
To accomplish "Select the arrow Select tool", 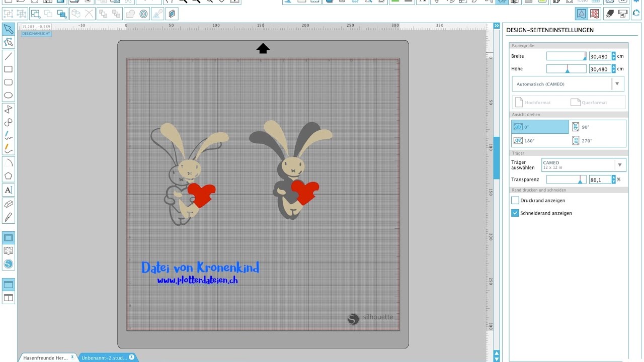I will pos(9,29).
